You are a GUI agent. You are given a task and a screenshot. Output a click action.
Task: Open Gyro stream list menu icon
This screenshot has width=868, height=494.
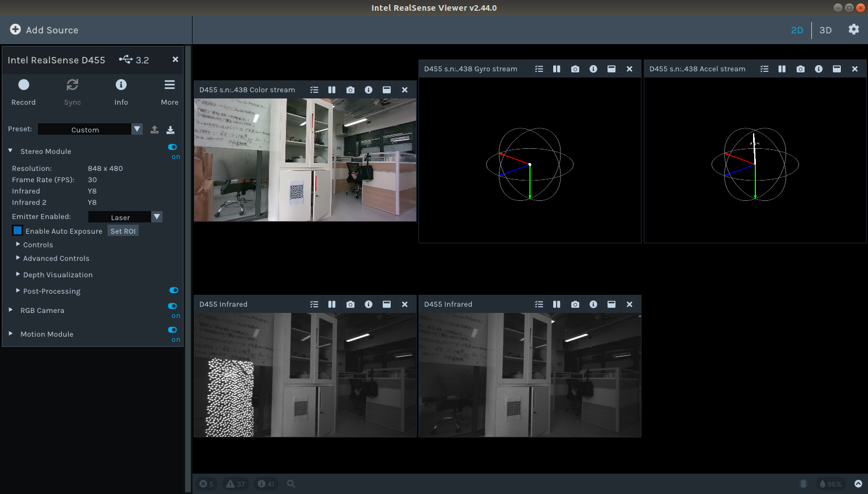(539, 69)
